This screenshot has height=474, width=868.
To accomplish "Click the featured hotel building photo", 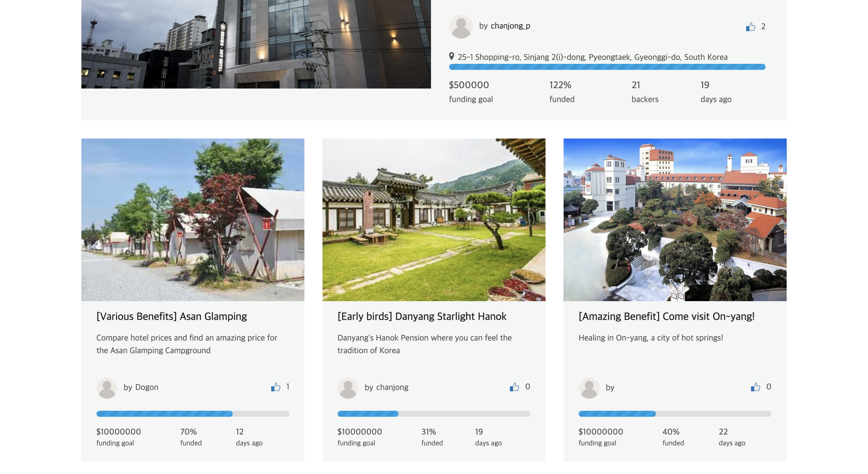I will coord(256,44).
